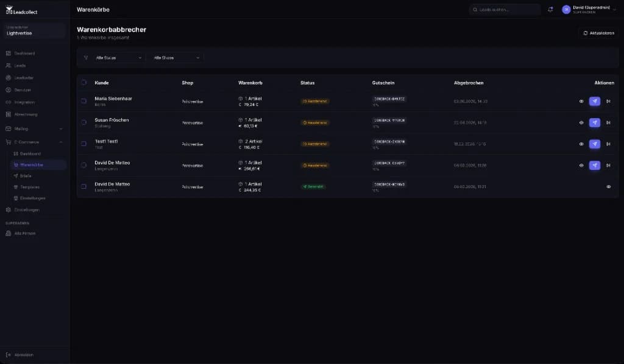Check the box for Maria Siebenhaar
Image resolution: width=624 pixels, height=364 pixels.
(83, 101)
